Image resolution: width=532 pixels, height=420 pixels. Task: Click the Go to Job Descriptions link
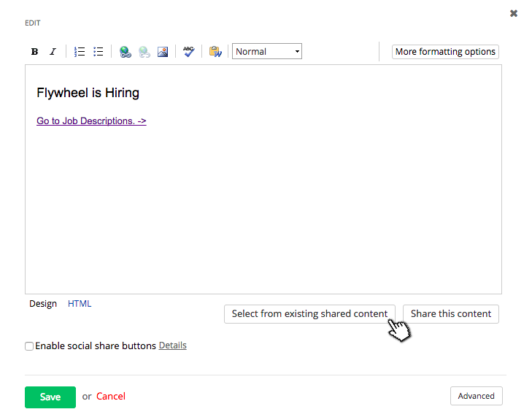[x=92, y=121]
